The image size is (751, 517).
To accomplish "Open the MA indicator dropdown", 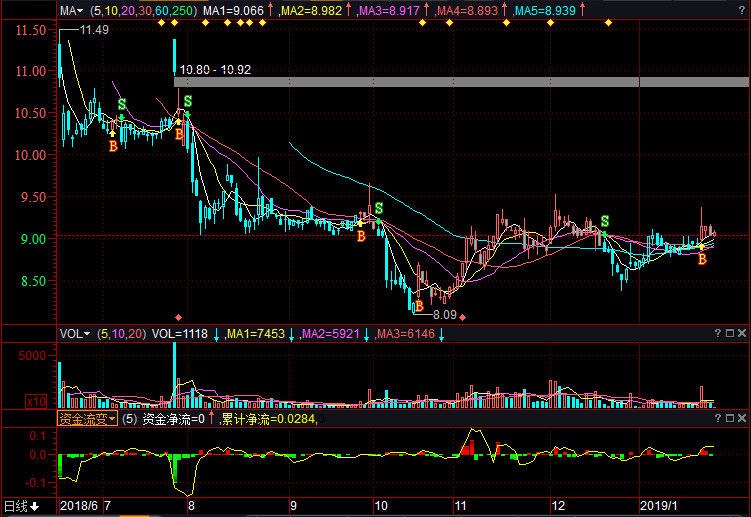I will tap(70, 9).
